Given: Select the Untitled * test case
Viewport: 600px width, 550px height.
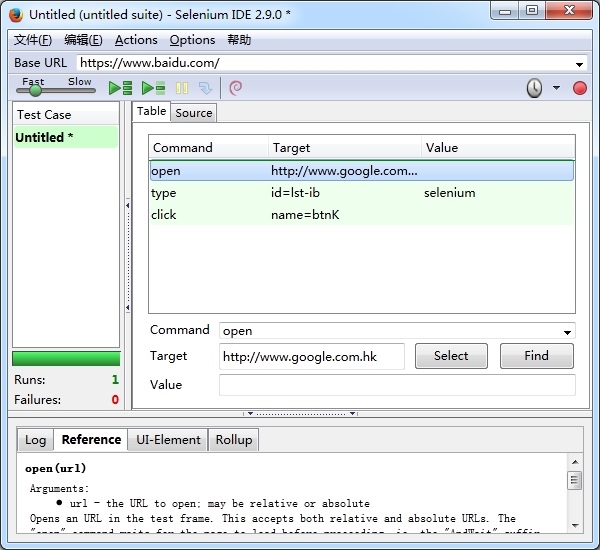Looking at the screenshot, I should coord(66,137).
